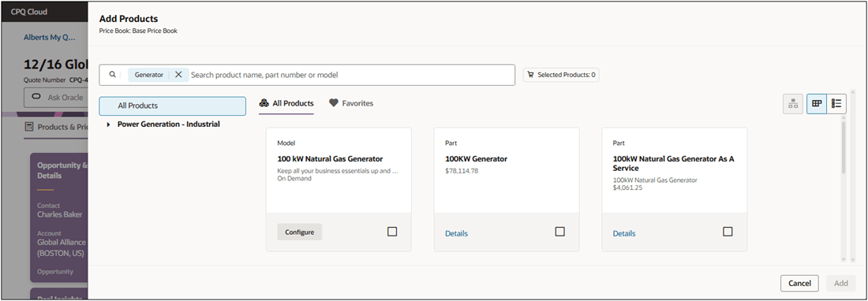This screenshot has width=868, height=301.
Task: Click Ask Oracle field in background page
Action: click(x=56, y=97)
